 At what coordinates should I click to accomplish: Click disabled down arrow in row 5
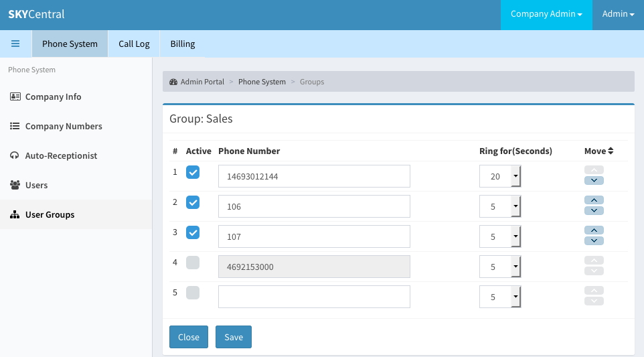(x=594, y=301)
